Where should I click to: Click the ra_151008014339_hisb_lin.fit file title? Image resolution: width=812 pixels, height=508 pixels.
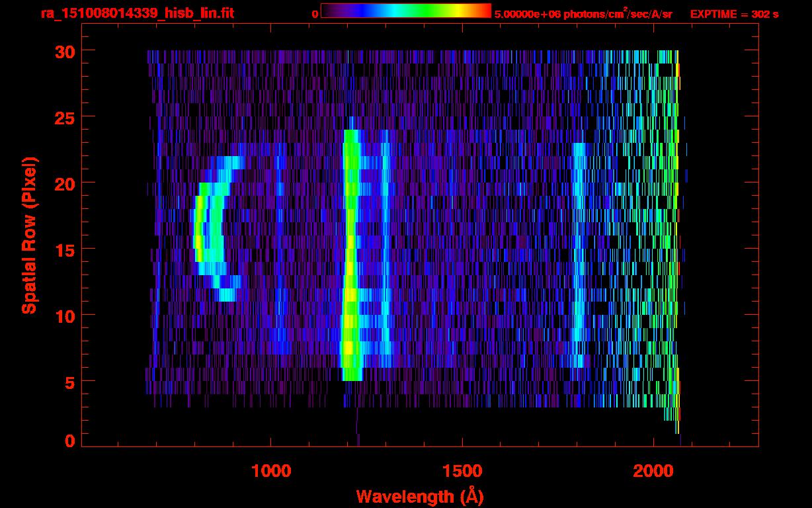click(x=137, y=13)
